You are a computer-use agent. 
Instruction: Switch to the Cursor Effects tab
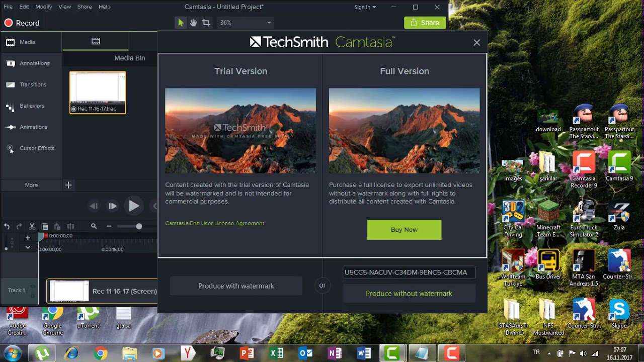31,148
